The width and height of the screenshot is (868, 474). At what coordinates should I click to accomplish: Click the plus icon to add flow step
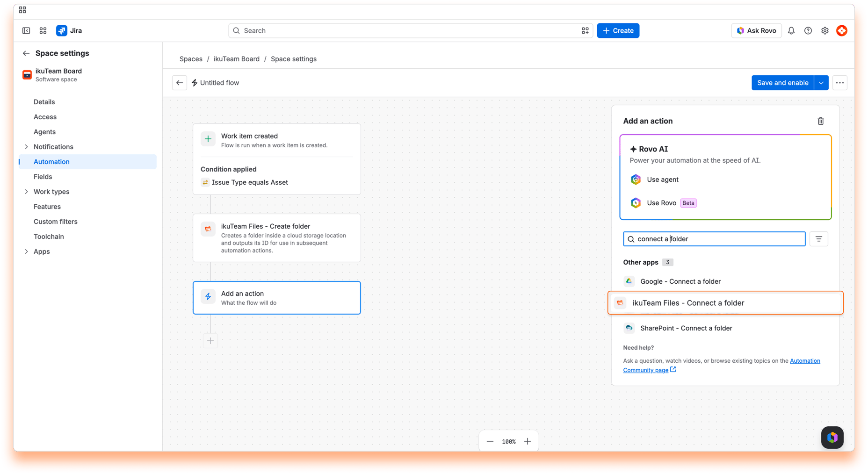click(x=210, y=341)
